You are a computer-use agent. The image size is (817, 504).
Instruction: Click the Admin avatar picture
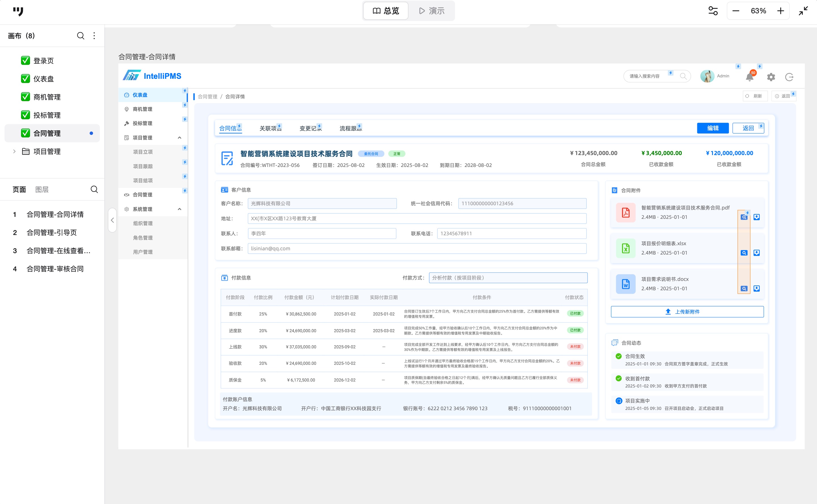coord(707,76)
